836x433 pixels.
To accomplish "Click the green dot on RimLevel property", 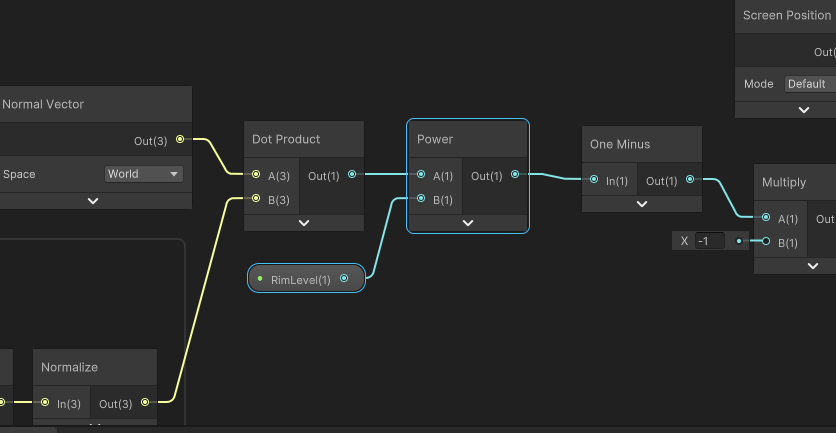I will [260, 278].
